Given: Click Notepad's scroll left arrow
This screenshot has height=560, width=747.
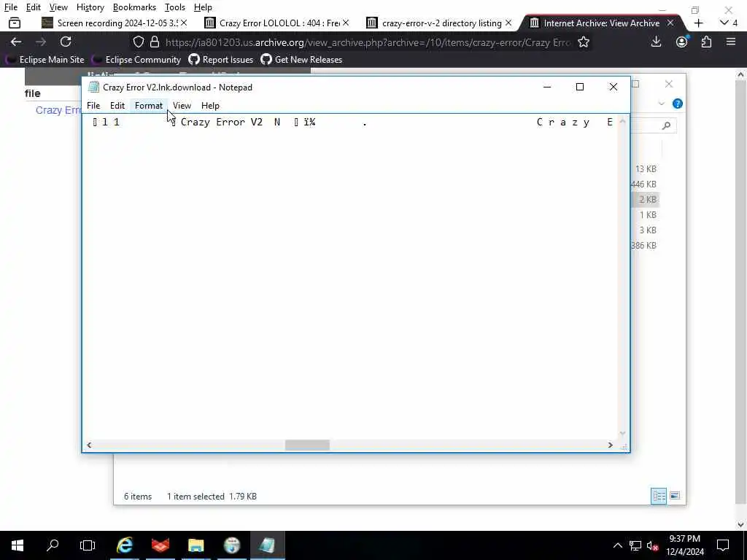Looking at the screenshot, I should (89, 445).
